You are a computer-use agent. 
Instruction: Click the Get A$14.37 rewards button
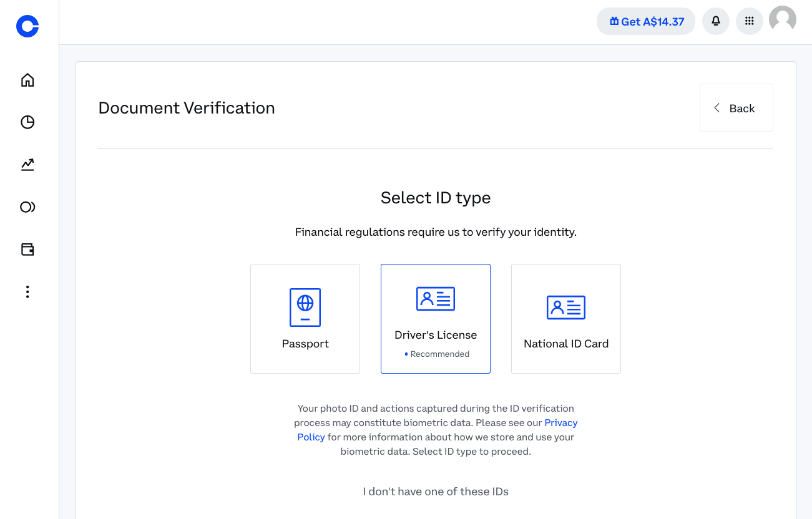click(645, 21)
